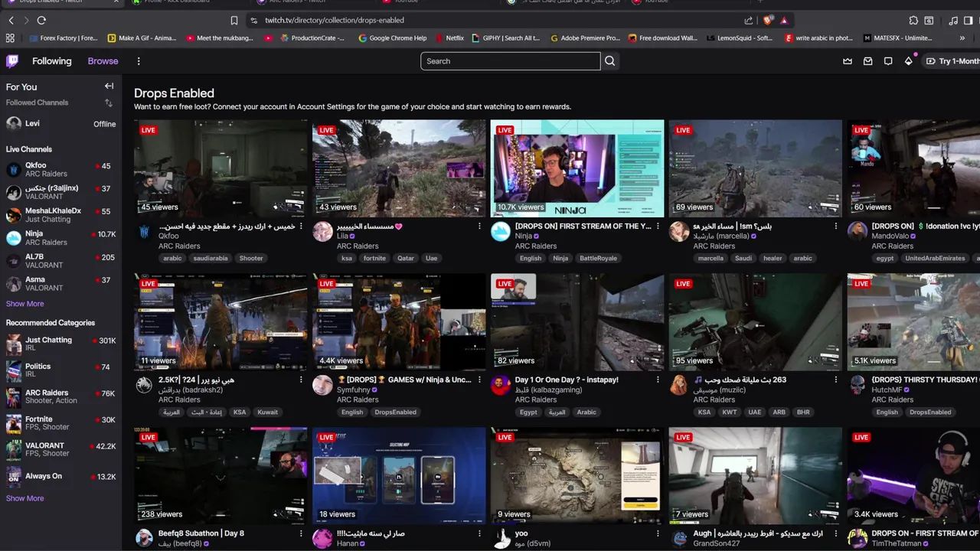Click the Twitch home logo
Screen dimensions: 980x551
tap(12, 61)
